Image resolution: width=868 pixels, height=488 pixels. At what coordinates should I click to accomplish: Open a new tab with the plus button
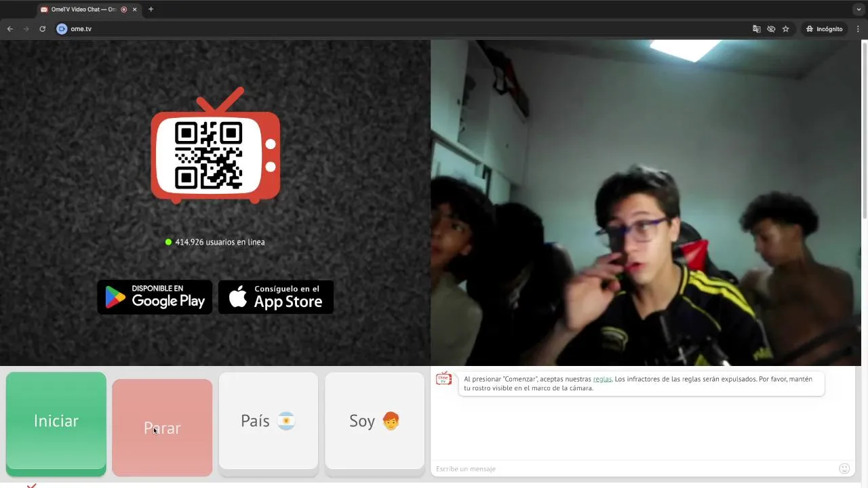(151, 9)
